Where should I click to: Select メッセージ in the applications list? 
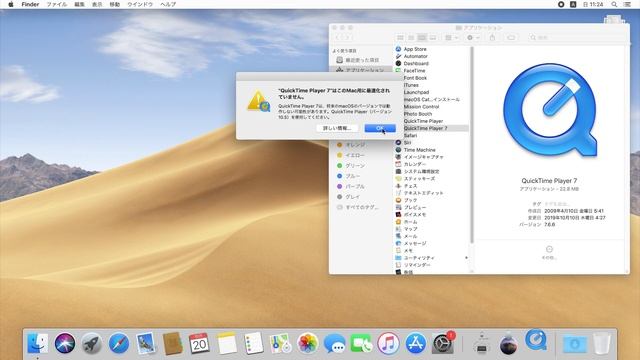pyautogui.click(x=415, y=244)
